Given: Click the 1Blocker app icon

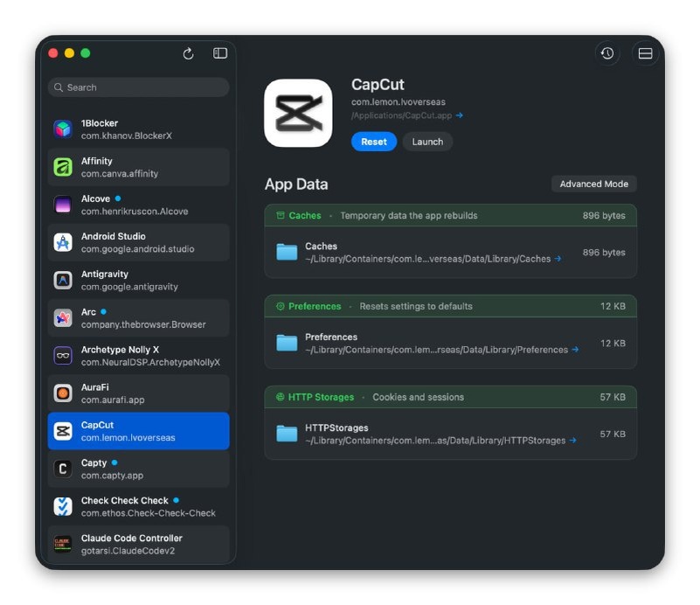Looking at the screenshot, I should (63, 129).
